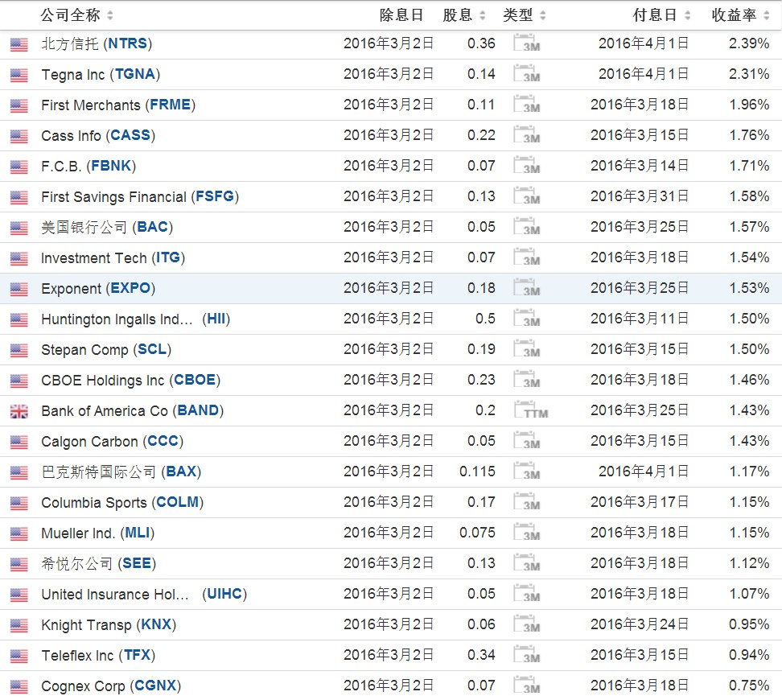Image resolution: width=782 pixels, height=700 pixels.
Task: Click the US flag next to Cognex Corp
Action: [x=19, y=687]
